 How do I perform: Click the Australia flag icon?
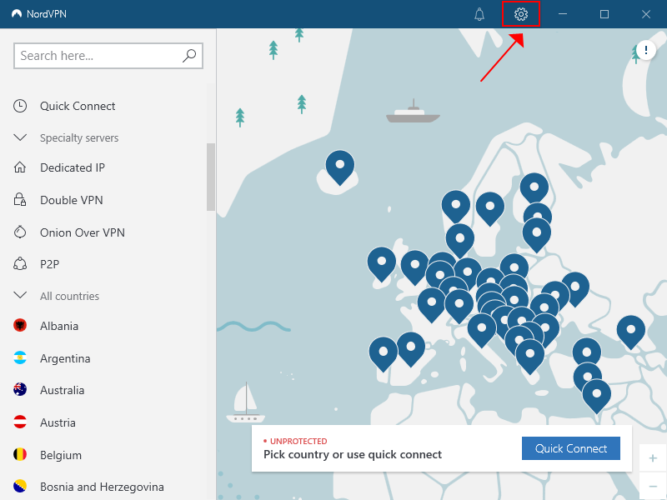(x=20, y=390)
